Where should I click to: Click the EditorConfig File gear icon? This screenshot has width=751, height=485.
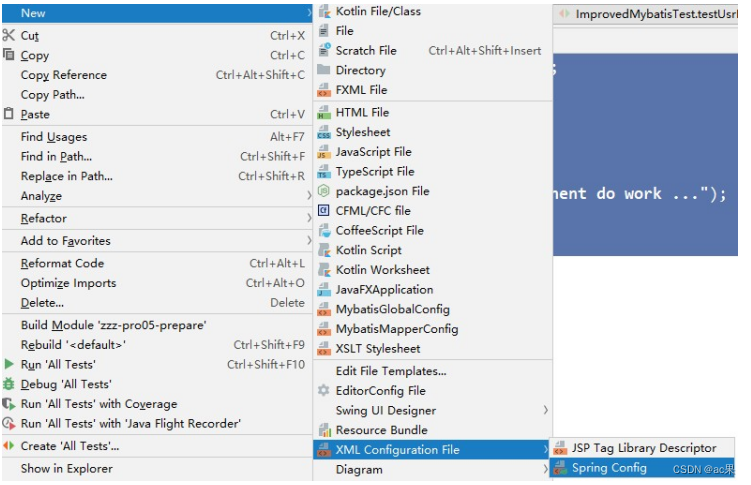coord(324,391)
